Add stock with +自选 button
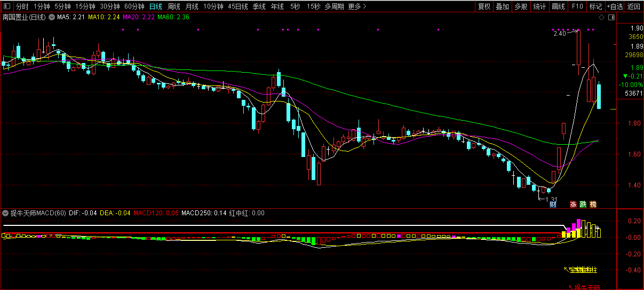Screen dimensions: 644x290 [615, 6]
